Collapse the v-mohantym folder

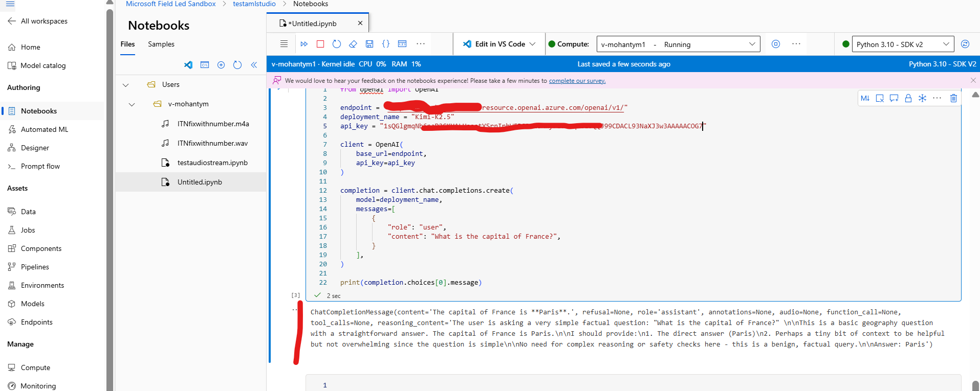pyautogui.click(x=132, y=104)
